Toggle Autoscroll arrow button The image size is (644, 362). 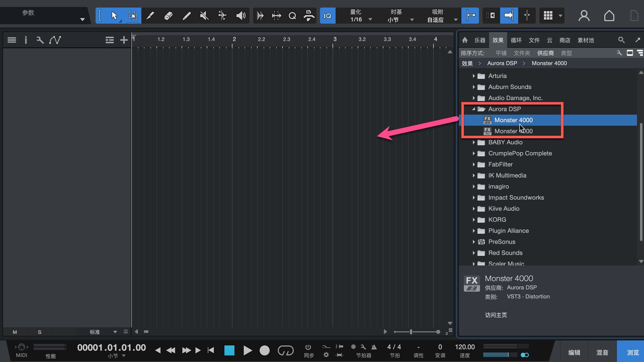click(509, 16)
